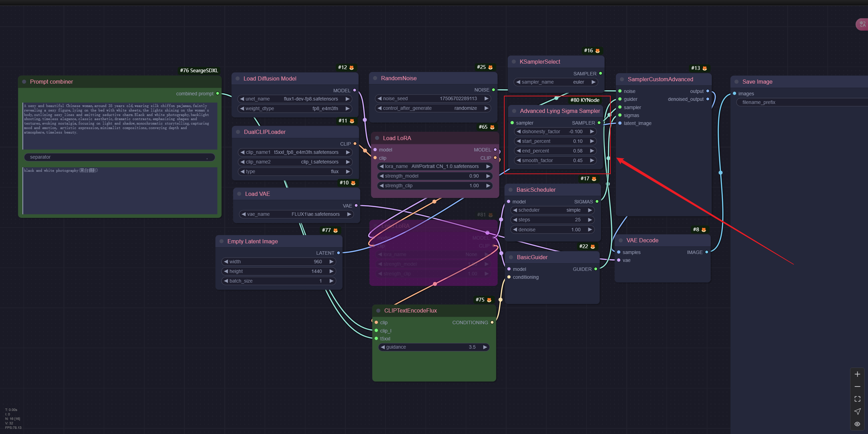The height and width of the screenshot is (434, 868).
Task: Open the lora_name AWPortrait dropdown
Action: pyautogui.click(x=435, y=166)
